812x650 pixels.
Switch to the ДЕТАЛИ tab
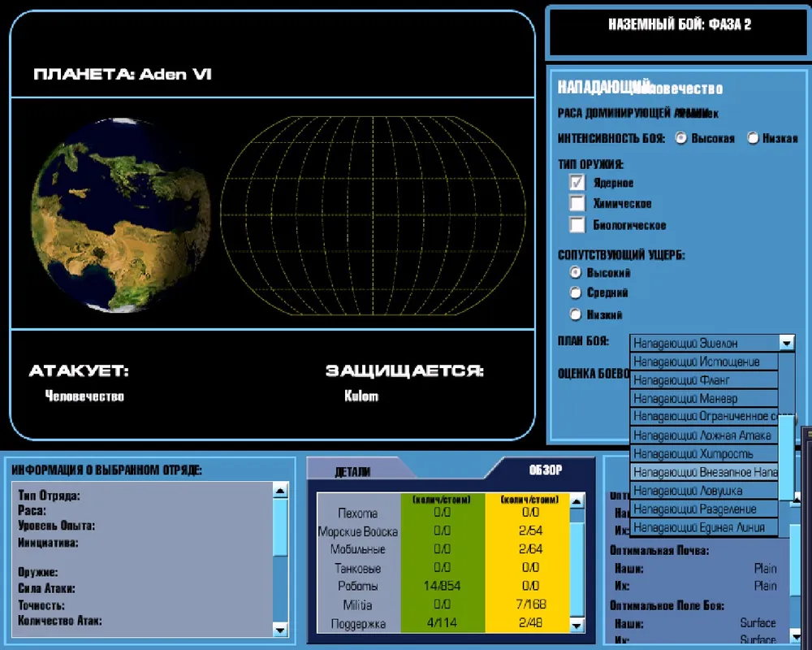click(x=352, y=471)
